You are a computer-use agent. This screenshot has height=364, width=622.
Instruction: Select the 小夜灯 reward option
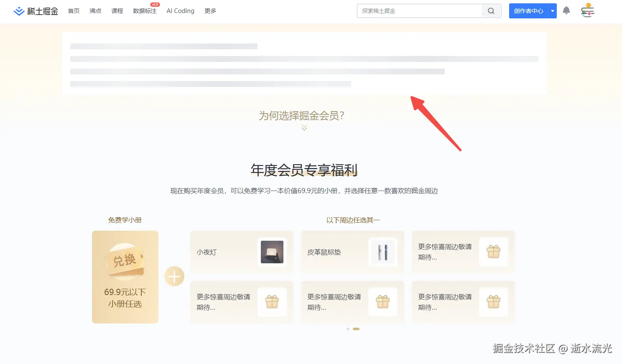242,252
